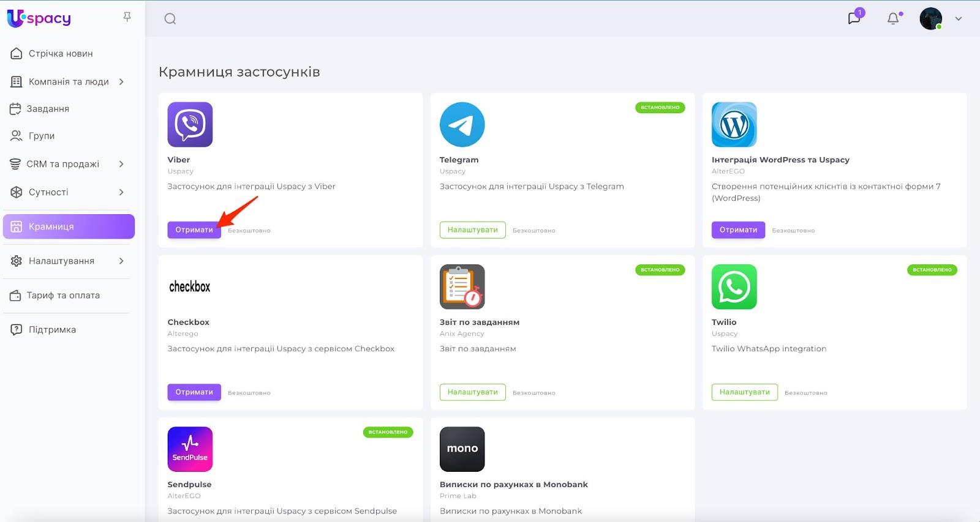Click the Viber app title

[179, 160]
